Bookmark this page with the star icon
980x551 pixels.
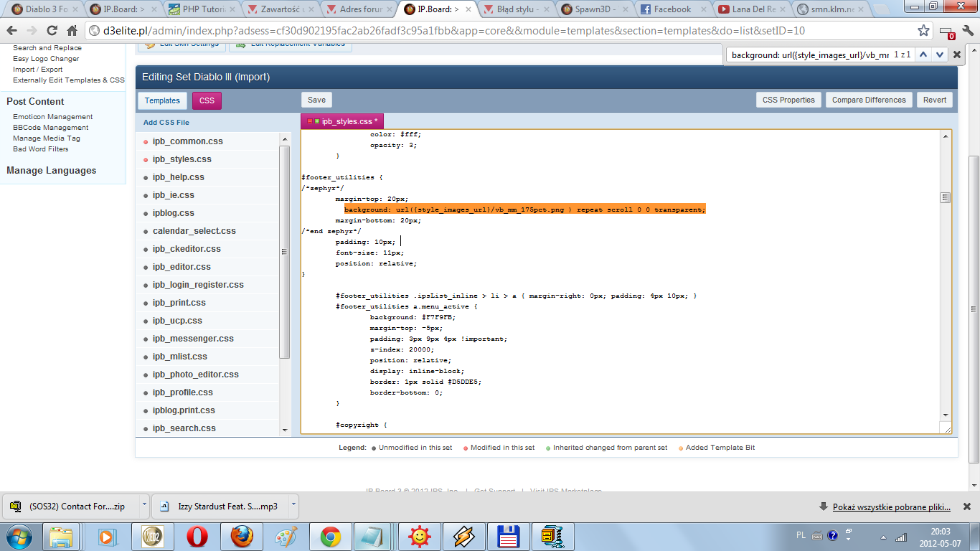[924, 31]
